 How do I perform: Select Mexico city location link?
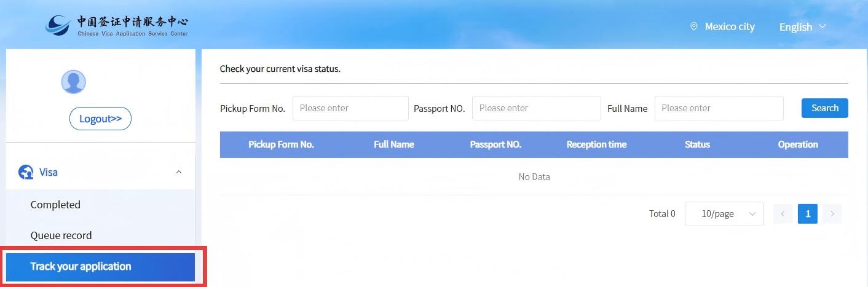729,26
